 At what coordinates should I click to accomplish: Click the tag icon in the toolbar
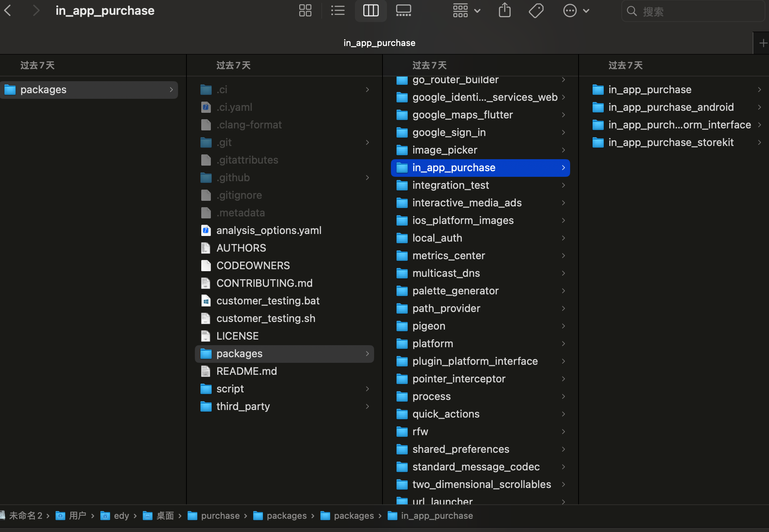(x=536, y=11)
